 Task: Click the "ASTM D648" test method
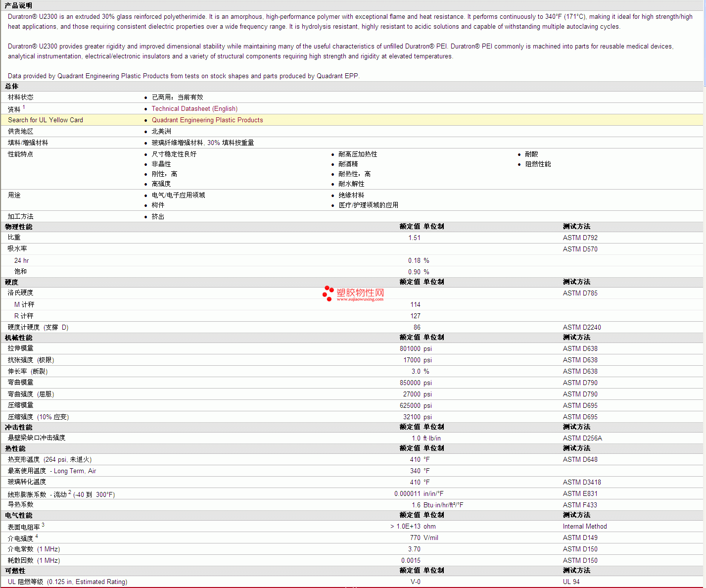580,460
